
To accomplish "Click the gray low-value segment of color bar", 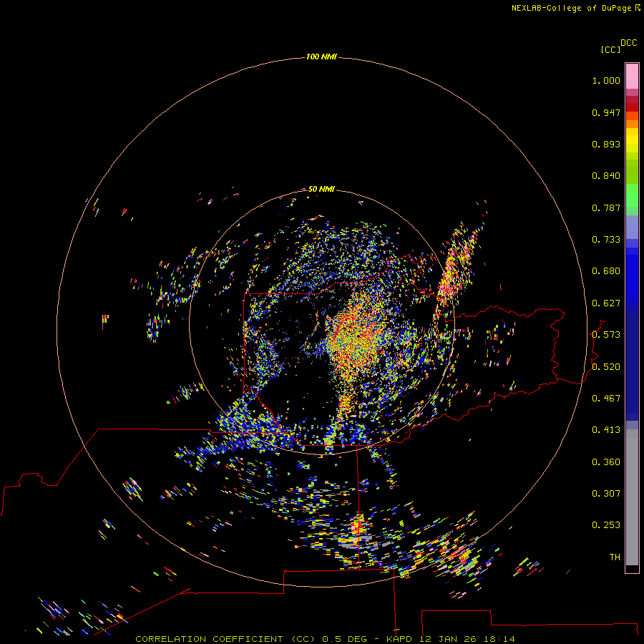I will pos(632,497).
